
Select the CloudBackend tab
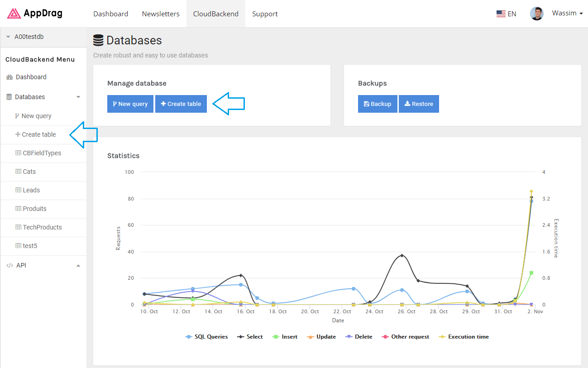tap(215, 14)
